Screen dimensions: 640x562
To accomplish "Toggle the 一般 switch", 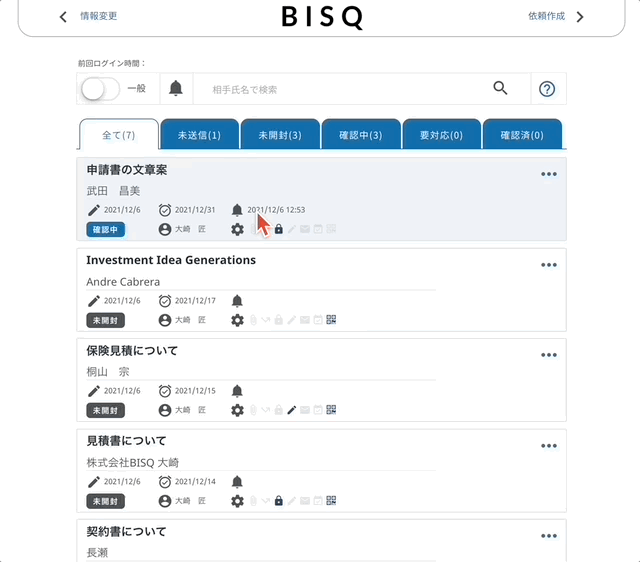I will coord(99,89).
